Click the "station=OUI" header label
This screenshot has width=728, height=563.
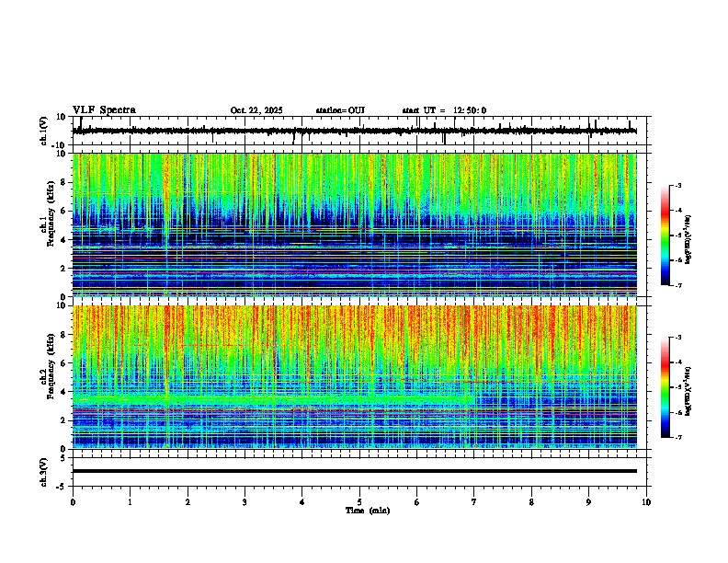tap(340, 110)
